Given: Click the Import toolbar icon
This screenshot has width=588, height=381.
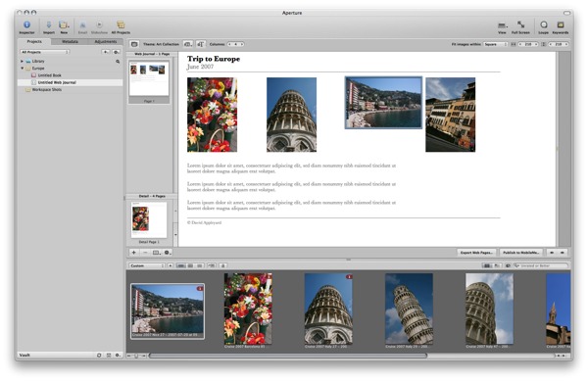Looking at the screenshot, I should point(49,27).
